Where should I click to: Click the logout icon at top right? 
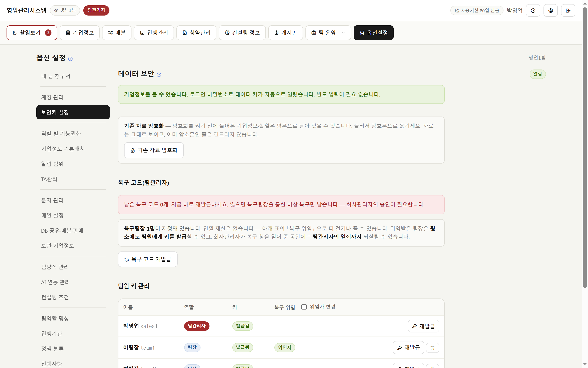[568, 10]
